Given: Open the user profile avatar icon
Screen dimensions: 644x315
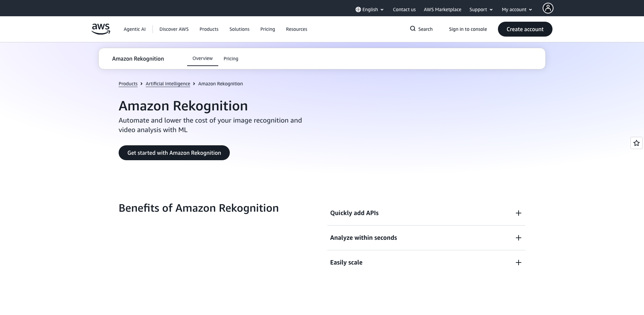Looking at the screenshot, I should pos(548,8).
